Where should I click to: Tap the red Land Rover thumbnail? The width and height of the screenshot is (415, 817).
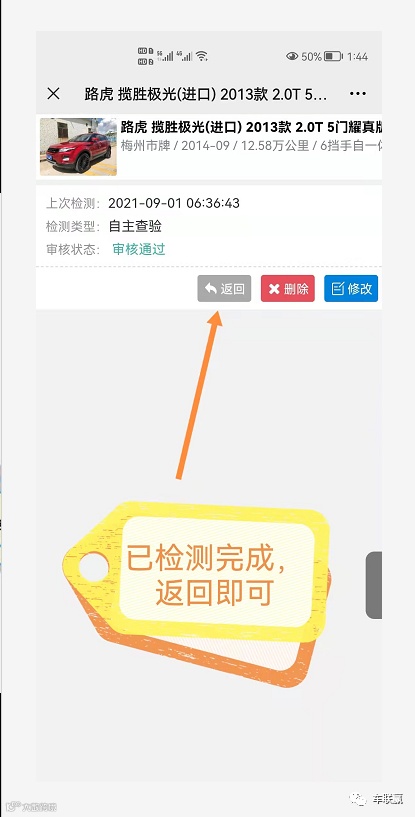coord(78,146)
